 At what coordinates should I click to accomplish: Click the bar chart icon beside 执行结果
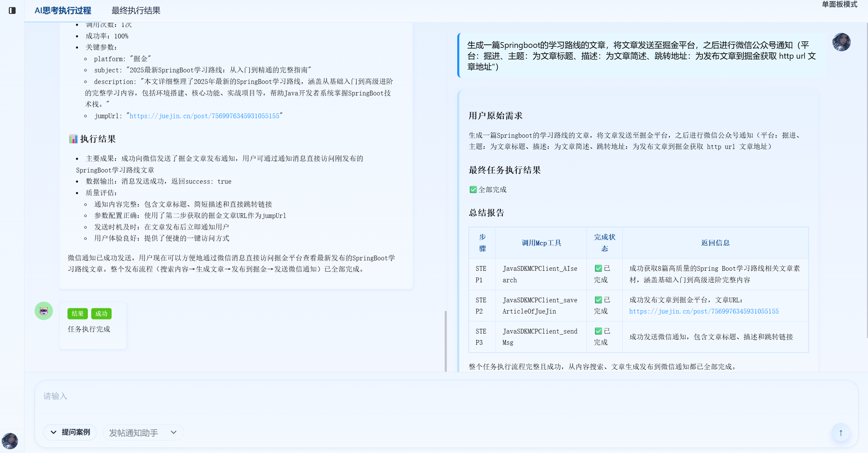[x=73, y=139]
